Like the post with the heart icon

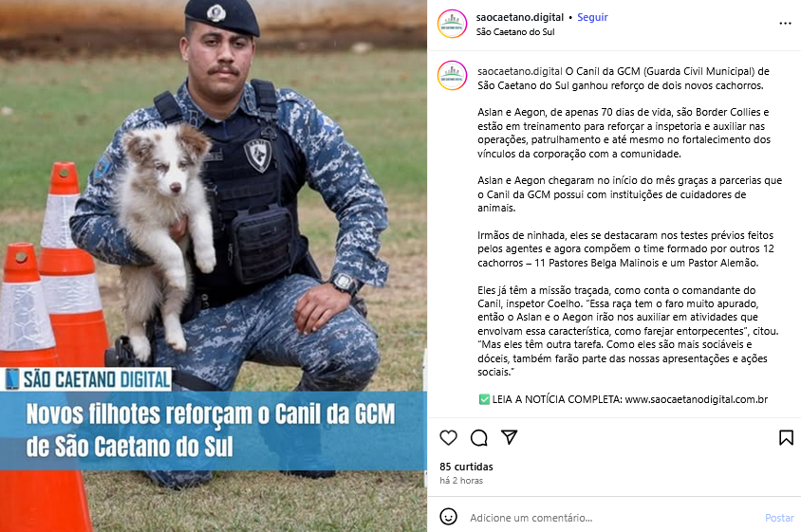point(448,437)
